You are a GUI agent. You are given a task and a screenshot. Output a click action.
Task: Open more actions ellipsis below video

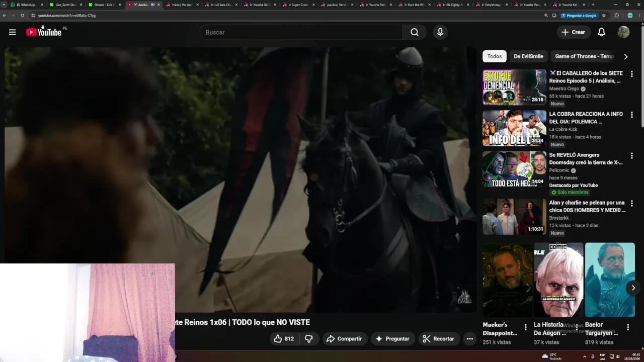click(x=469, y=339)
